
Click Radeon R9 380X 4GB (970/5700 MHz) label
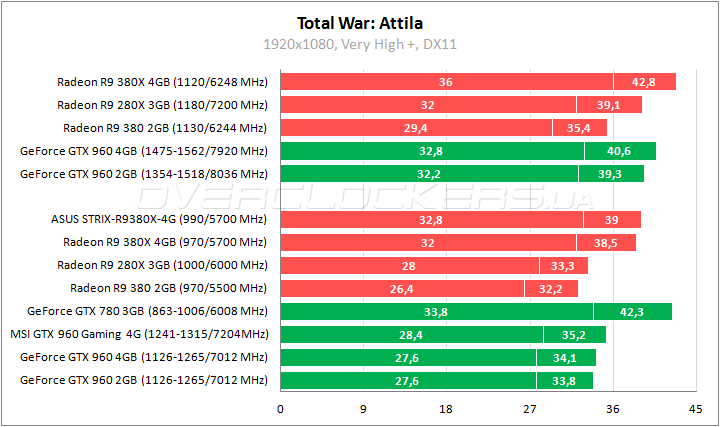165,242
